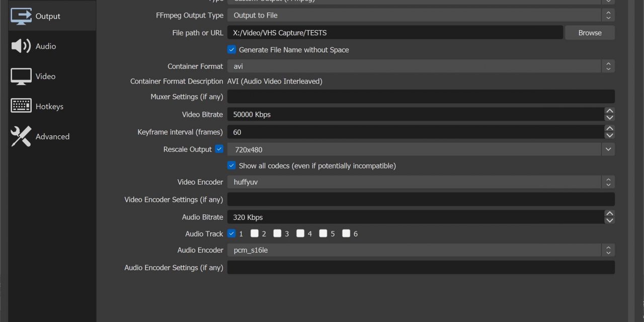Screen dimensions: 644x322
Task: Enable Audio Track 2 checkbox
Action: 255,233
